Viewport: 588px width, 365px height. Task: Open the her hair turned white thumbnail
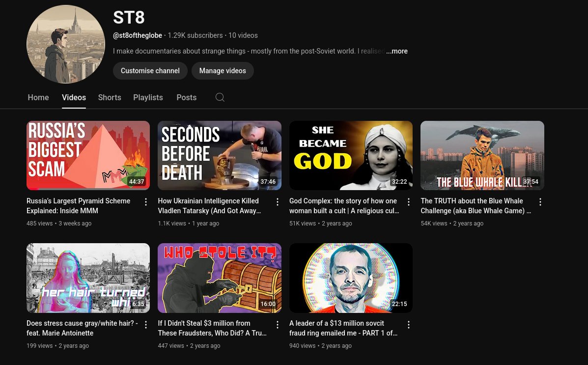pyautogui.click(x=88, y=278)
